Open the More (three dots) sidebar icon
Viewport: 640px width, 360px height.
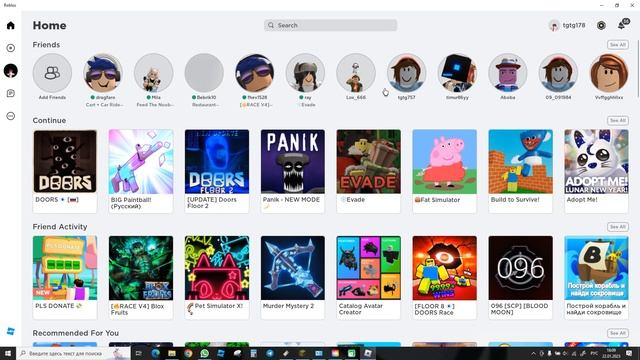point(11,116)
